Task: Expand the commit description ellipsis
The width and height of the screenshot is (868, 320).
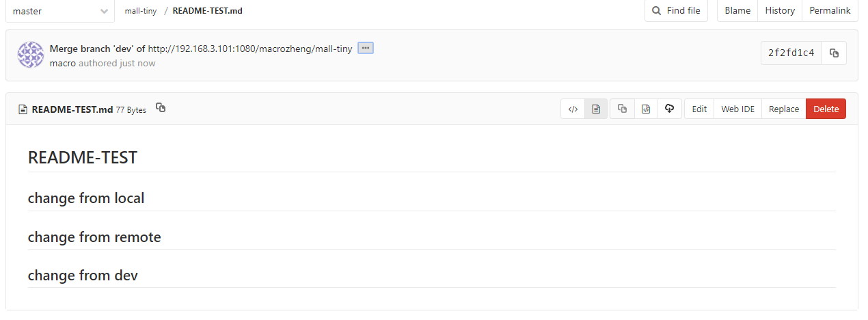Action: pyautogui.click(x=366, y=48)
